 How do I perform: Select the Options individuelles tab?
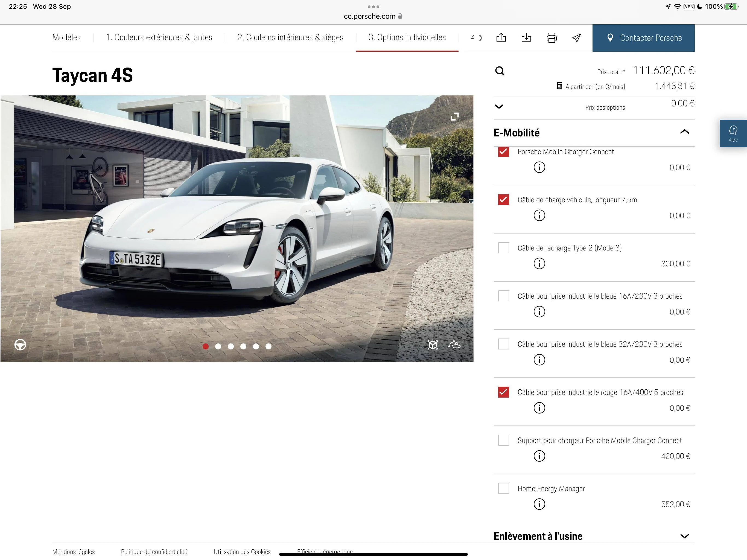(407, 37)
